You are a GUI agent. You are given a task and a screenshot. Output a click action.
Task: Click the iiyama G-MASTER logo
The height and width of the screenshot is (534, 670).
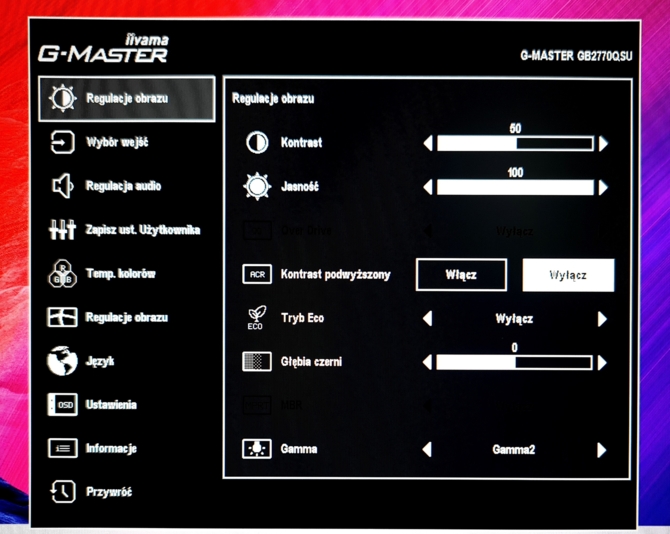103,49
